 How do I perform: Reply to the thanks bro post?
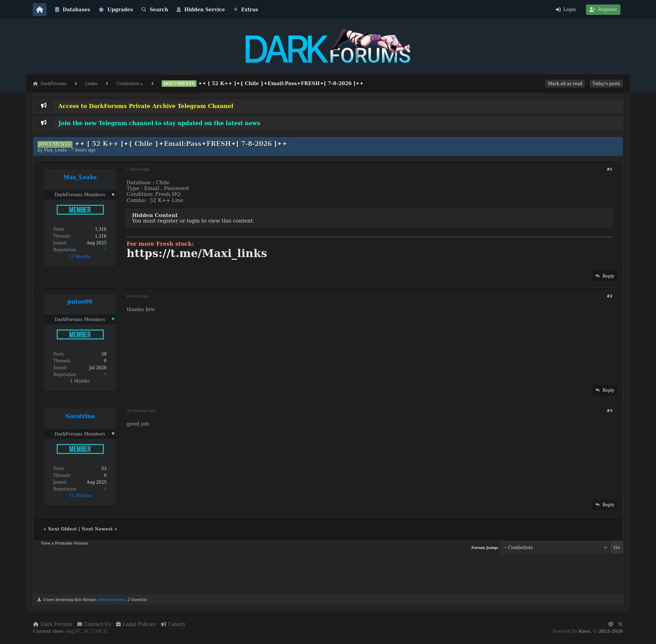[605, 390]
